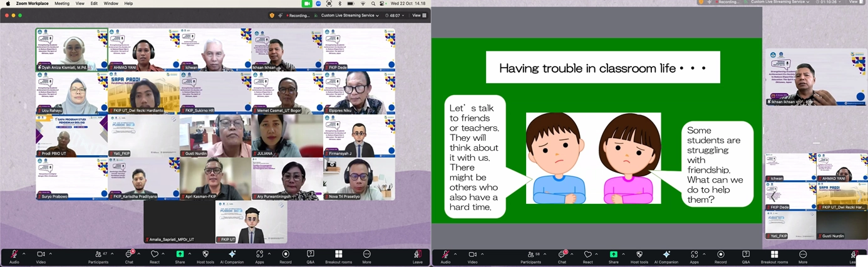Viewport: 868px width, 267px height.
Task: Click the Leave button in the left window
Action: [x=417, y=256]
